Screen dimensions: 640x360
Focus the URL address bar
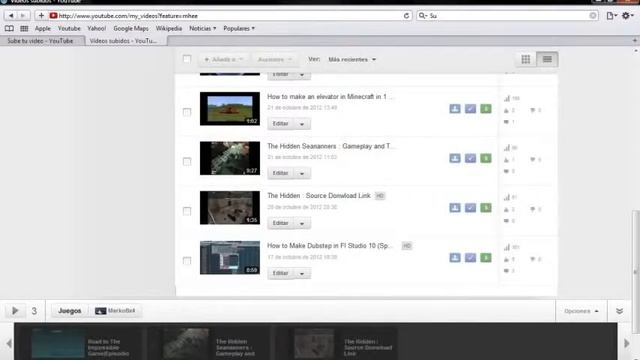[229, 16]
